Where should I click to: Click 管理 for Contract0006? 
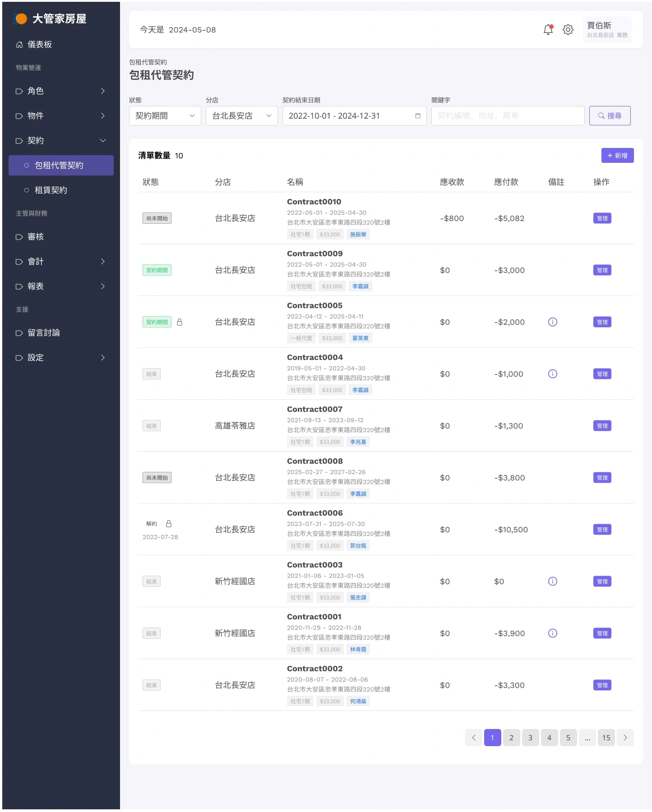coord(602,530)
